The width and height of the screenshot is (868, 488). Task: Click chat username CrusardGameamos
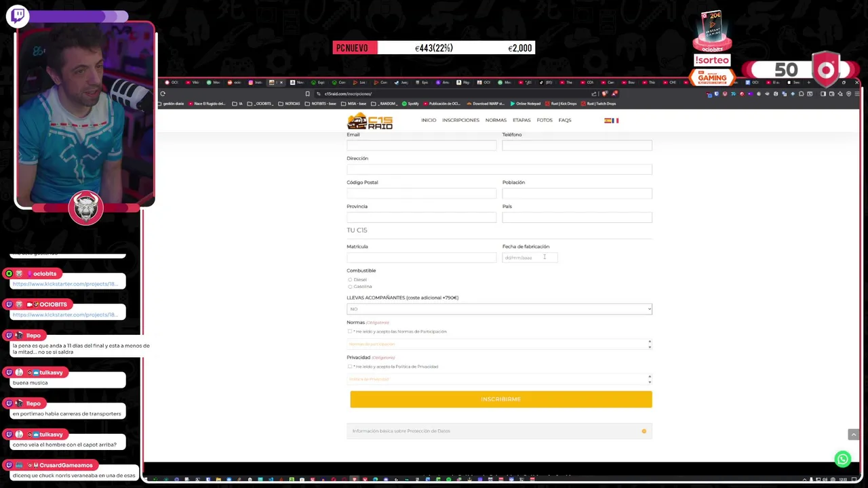[66, 466]
